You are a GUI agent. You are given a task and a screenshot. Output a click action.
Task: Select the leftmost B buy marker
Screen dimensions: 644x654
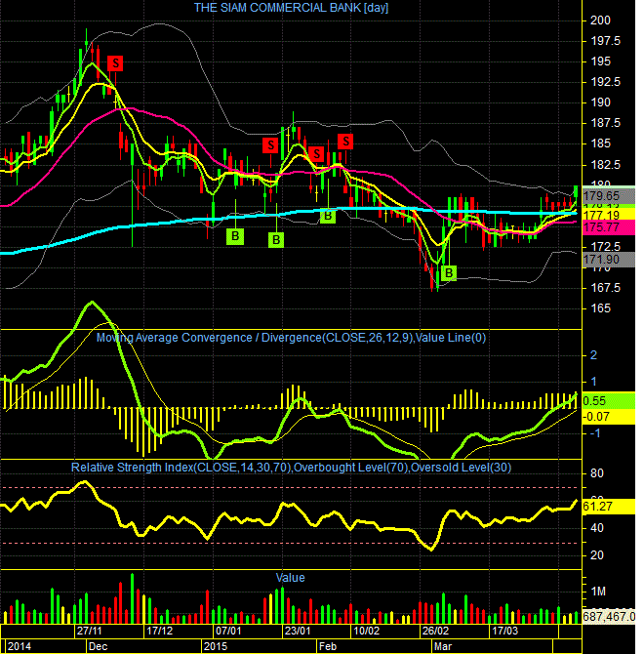point(235,236)
